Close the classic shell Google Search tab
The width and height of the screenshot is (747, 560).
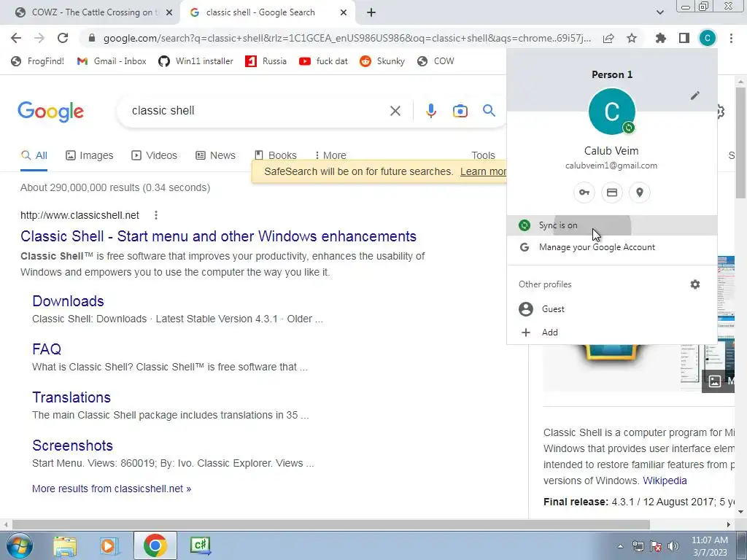tap(344, 13)
